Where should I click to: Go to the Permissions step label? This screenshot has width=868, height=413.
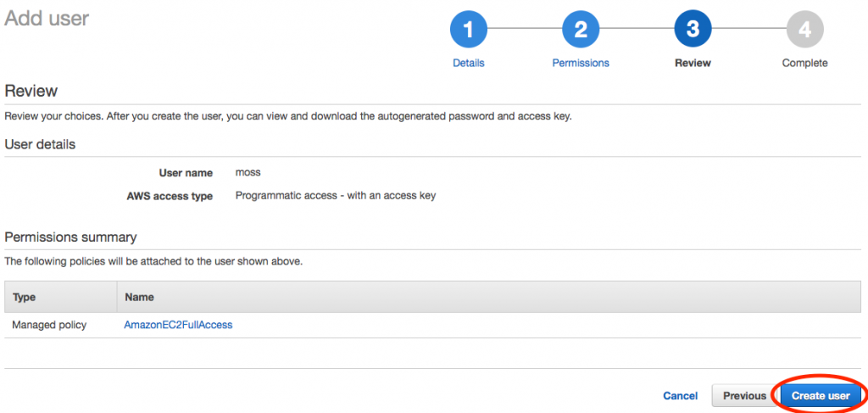click(x=581, y=63)
